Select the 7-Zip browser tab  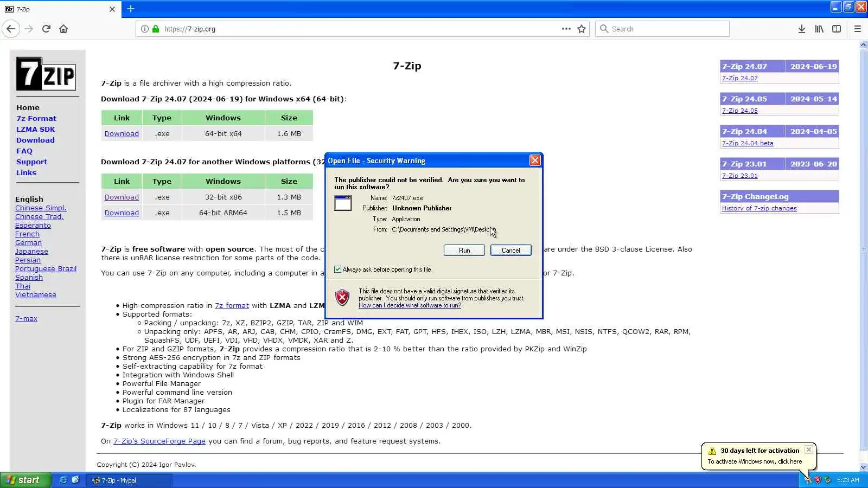point(60,9)
